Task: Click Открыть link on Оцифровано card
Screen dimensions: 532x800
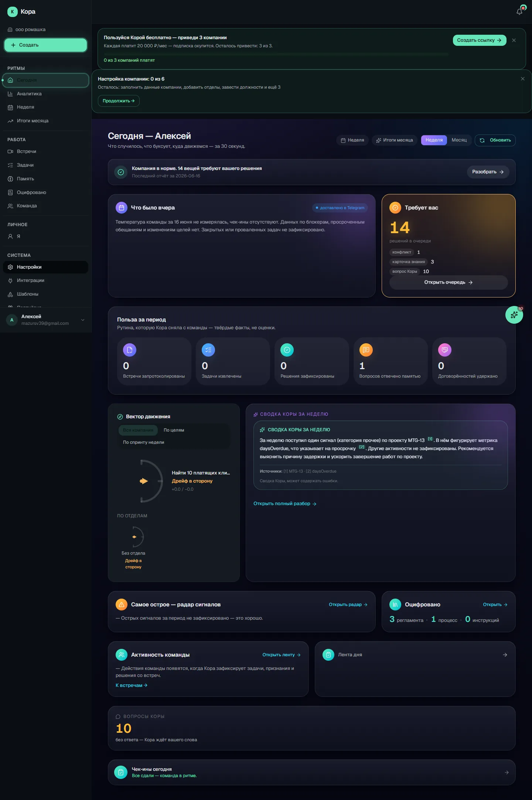Action: point(495,605)
